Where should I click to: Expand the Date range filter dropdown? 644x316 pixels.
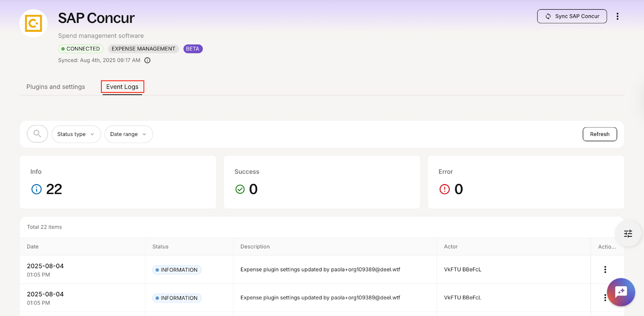128,134
